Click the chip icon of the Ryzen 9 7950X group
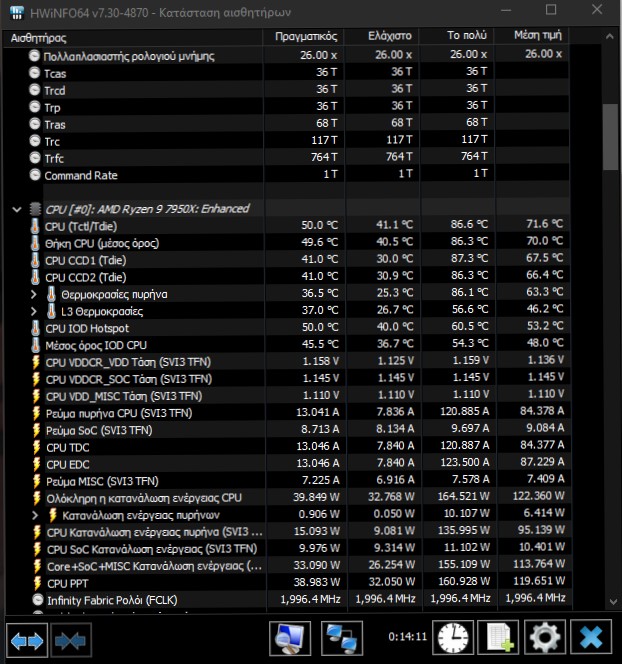This screenshot has height=664, width=622. point(35,209)
